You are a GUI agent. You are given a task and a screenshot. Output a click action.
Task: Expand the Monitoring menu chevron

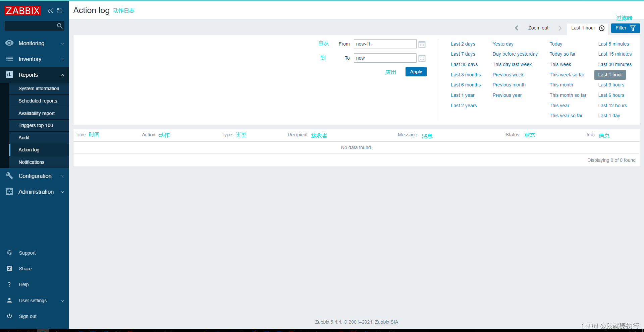pyautogui.click(x=62, y=44)
